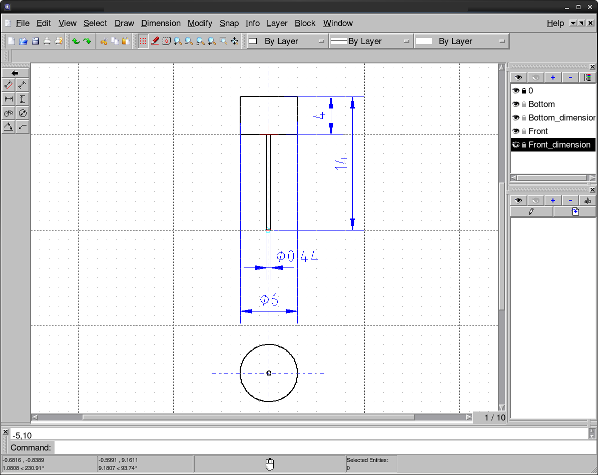
Task: Toggle the red grid display icon
Action: pos(143,41)
